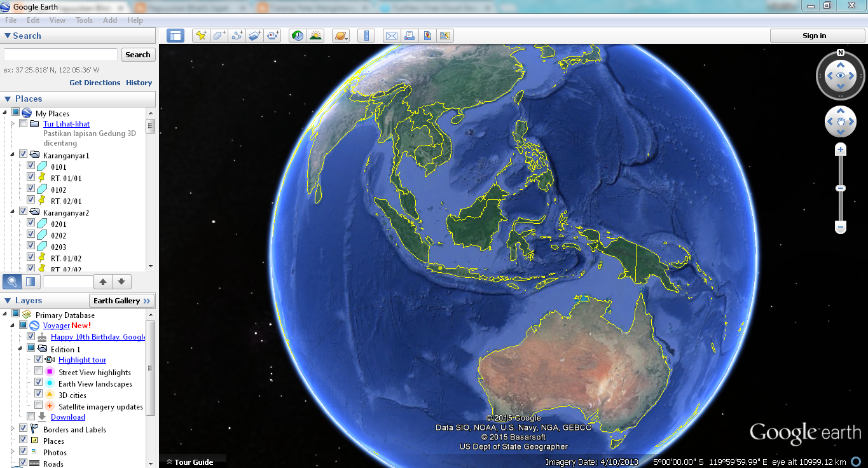The width and height of the screenshot is (868, 468).
Task: Open the Add Image Overlay tool
Action: point(254,35)
